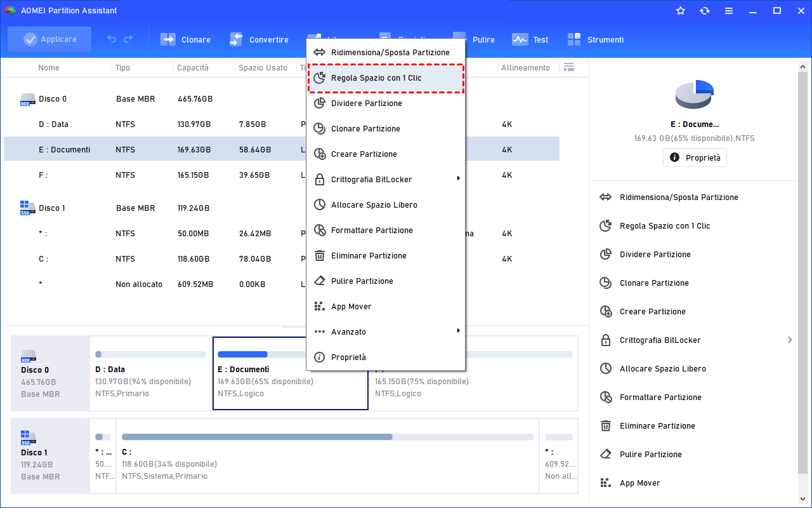Open the hamburger menu in title bar
Image resolution: width=812 pixels, height=508 pixels.
click(729, 11)
